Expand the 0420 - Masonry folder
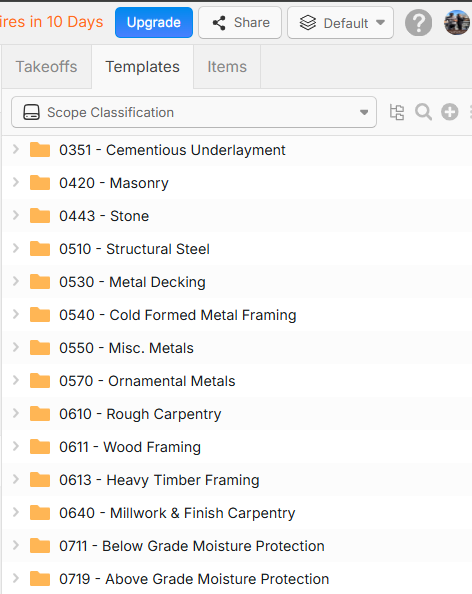Viewport: 472px width, 594px height. click(x=16, y=182)
